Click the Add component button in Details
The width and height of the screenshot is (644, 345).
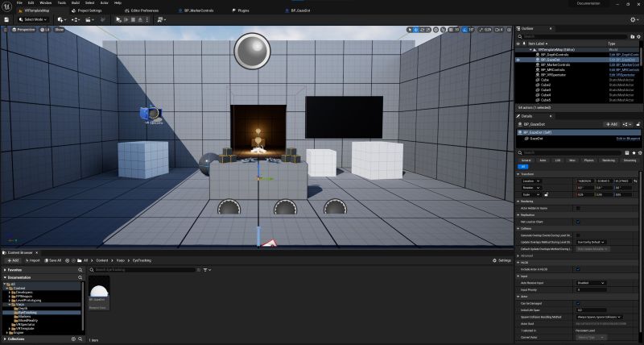click(611, 124)
